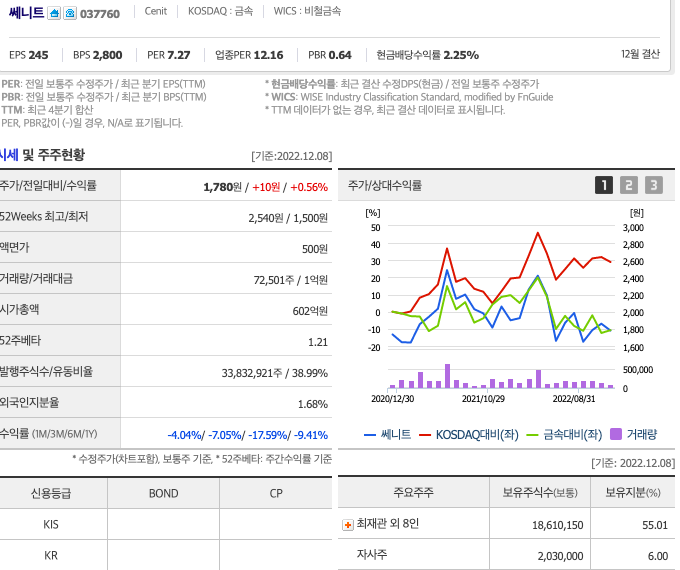Switch chart to view 2
680x570 pixels.
click(629, 185)
